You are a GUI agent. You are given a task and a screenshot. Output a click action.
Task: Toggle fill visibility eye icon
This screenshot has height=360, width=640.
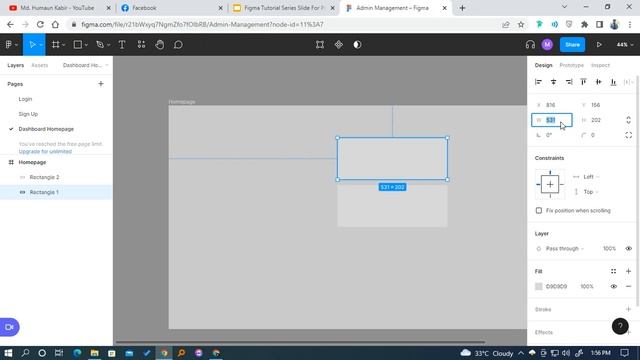point(613,287)
